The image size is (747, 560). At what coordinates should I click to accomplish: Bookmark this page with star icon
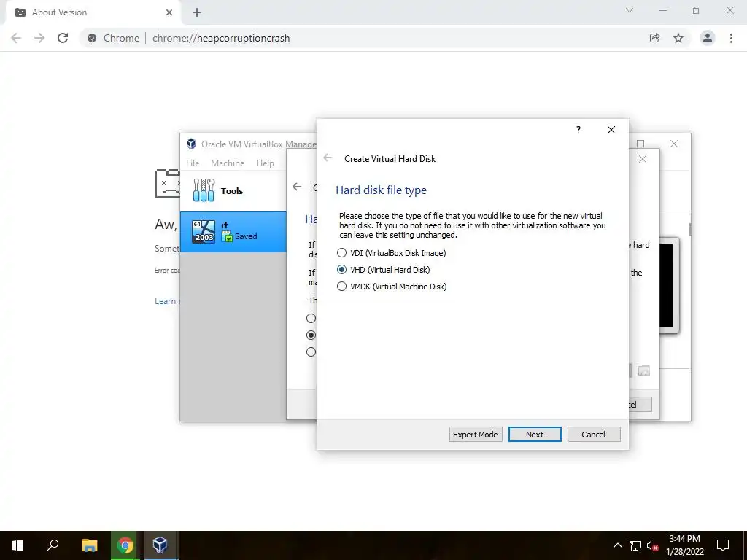click(678, 38)
